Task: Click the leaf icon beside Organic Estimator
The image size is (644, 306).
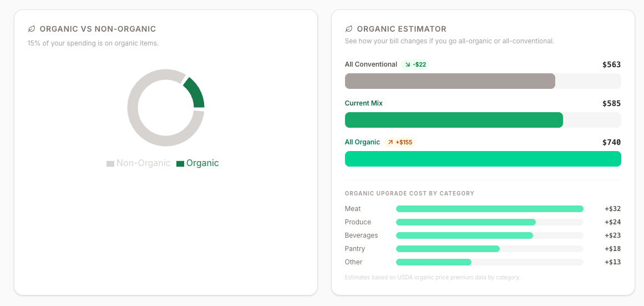Action: tap(349, 29)
